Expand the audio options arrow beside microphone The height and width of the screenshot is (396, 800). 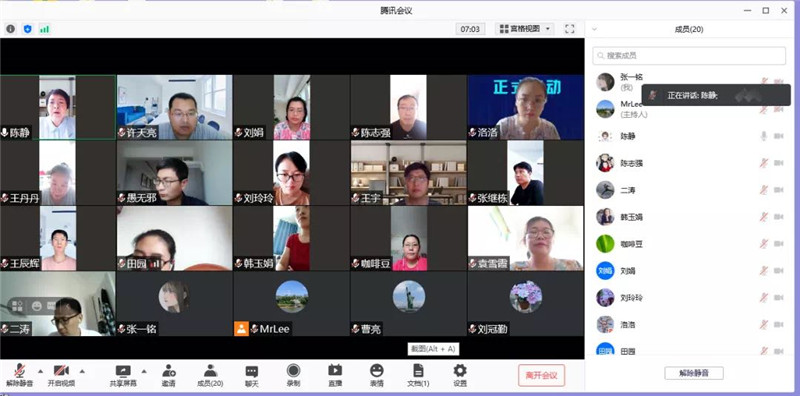40,371
